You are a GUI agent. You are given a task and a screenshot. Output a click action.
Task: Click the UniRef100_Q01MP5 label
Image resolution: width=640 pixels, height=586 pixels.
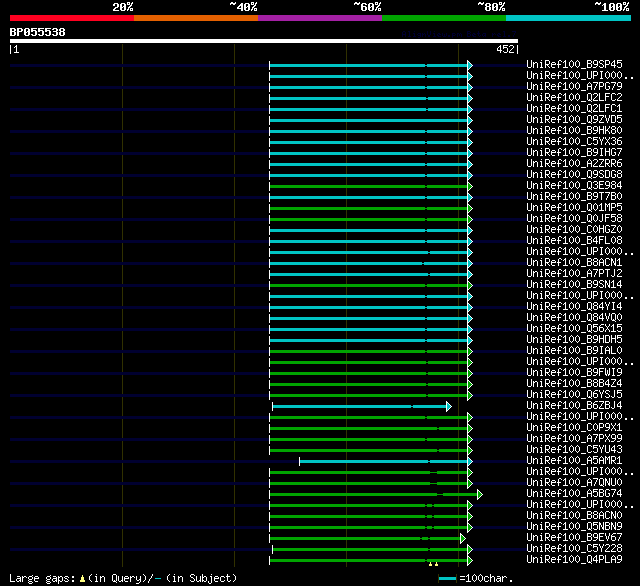pyautogui.click(x=574, y=208)
